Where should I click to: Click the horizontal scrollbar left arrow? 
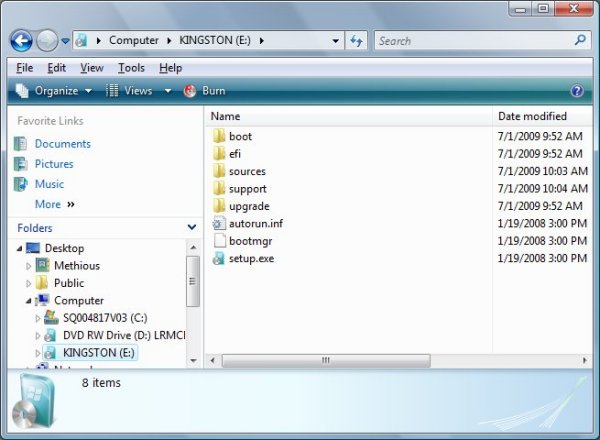pyautogui.click(x=213, y=360)
